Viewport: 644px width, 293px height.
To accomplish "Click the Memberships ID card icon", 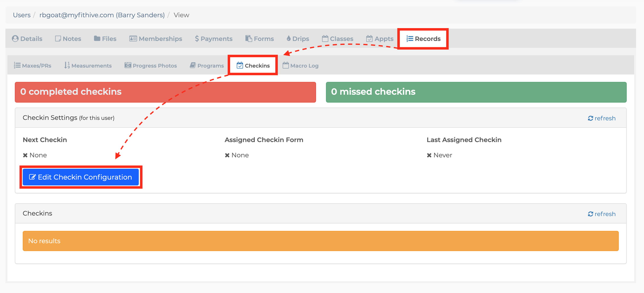I will [133, 39].
